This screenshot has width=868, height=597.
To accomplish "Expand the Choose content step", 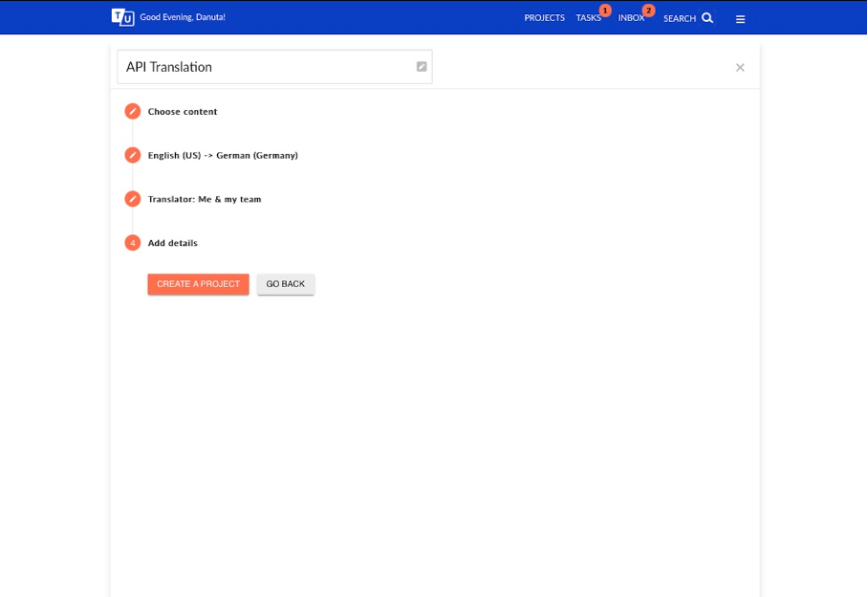I will pos(183,111).
